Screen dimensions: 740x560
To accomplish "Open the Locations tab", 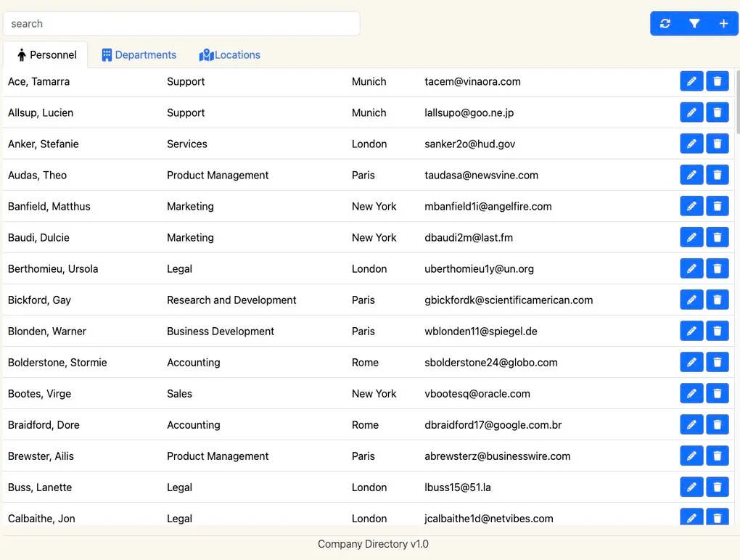I will (x=229, y=55).
